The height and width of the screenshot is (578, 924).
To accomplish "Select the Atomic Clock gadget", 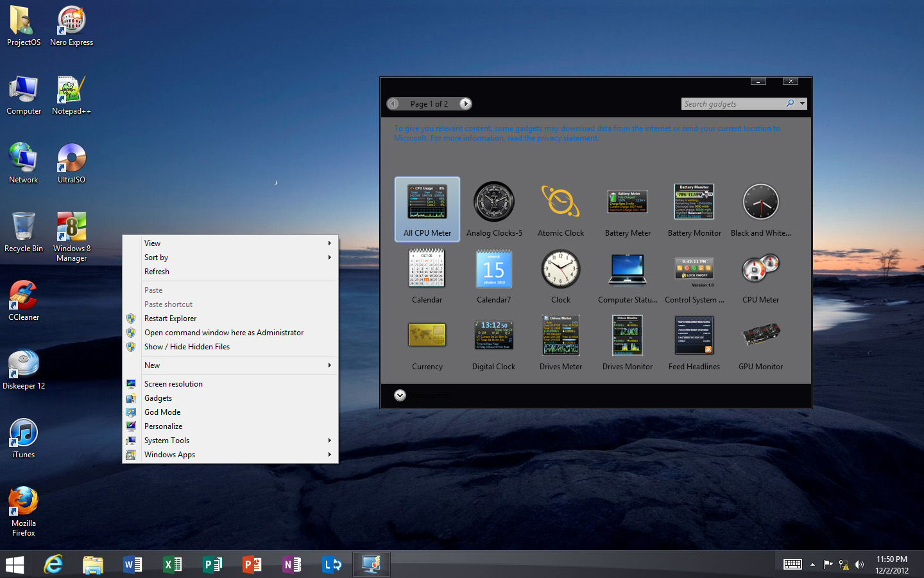I will (560, 206).
